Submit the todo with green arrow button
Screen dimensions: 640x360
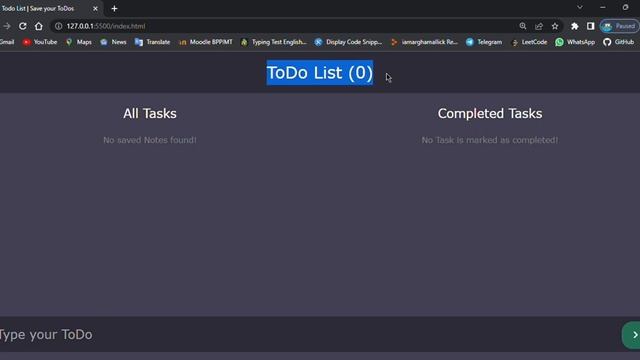tap(631, 335)
